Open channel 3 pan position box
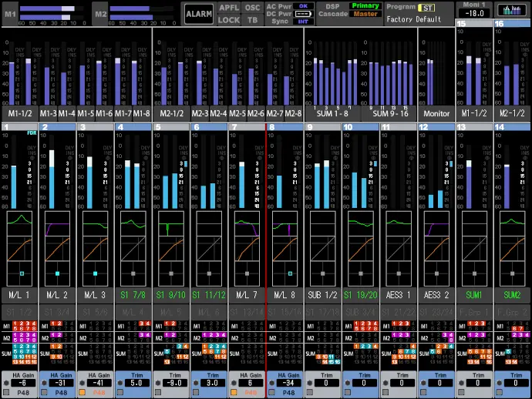This screenshot has width=532, height=399. tap(96, 273)
